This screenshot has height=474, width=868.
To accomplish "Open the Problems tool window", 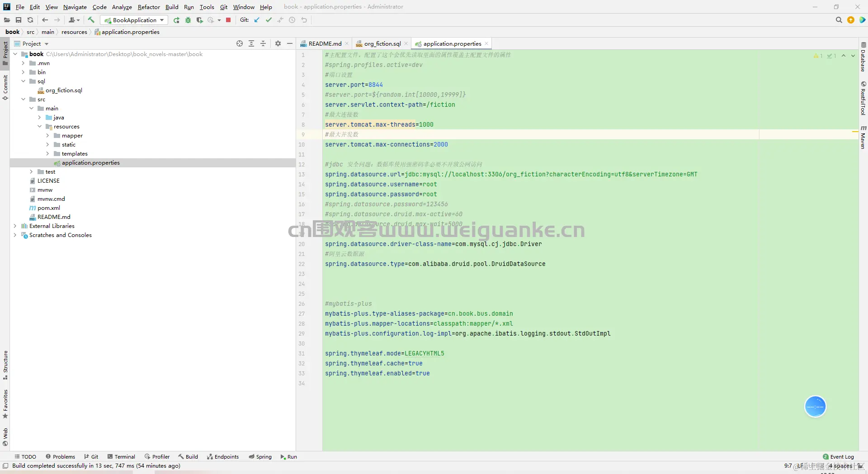I will (60, 457).
